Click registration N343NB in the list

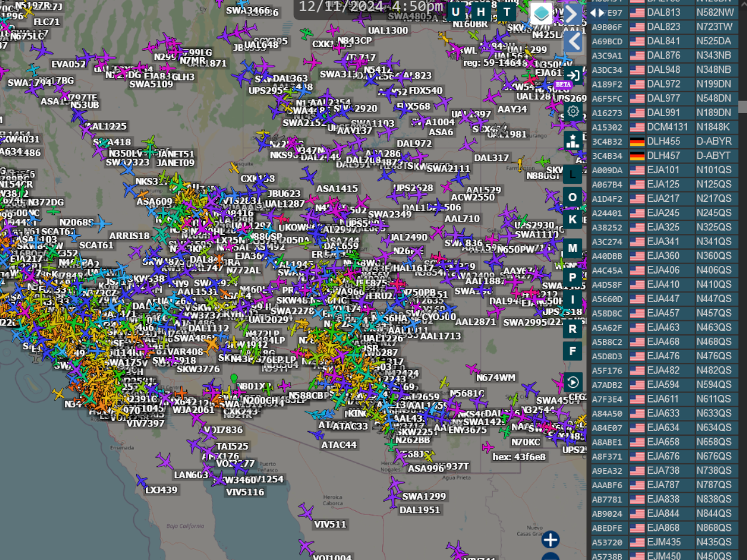click(x=714, y=55)
